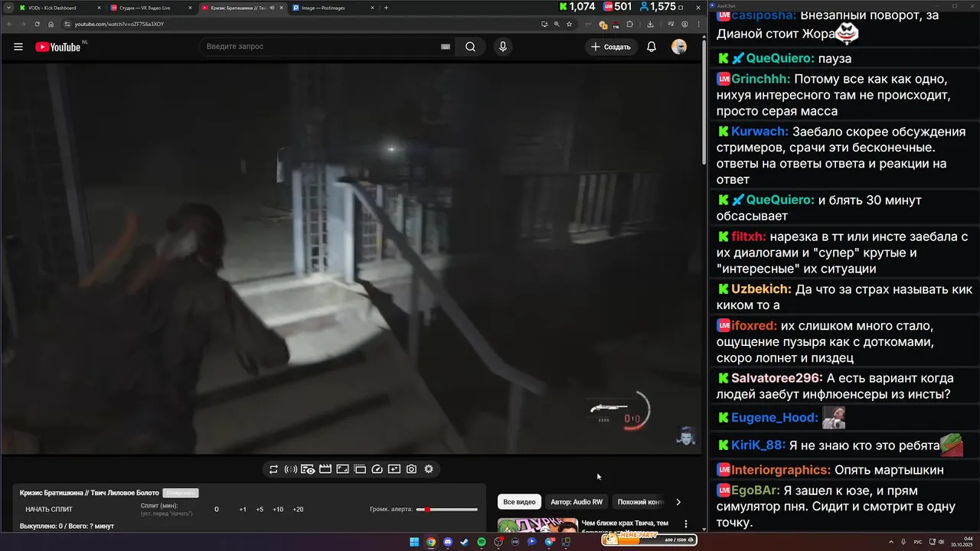This screenshot has width=980, height=551.
Task: Open the suggested video thumbnail
Action: [537, 525]
